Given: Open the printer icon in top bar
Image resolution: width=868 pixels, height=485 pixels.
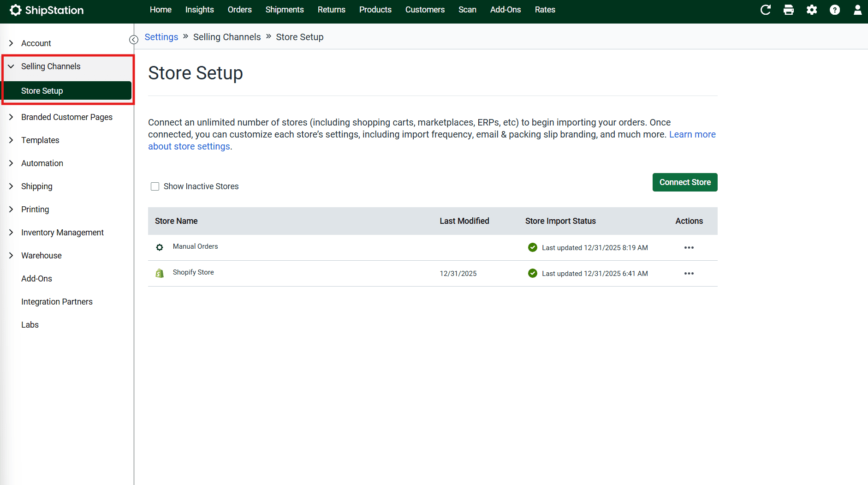Looking at the screenshot, I should tap(789, 10).
